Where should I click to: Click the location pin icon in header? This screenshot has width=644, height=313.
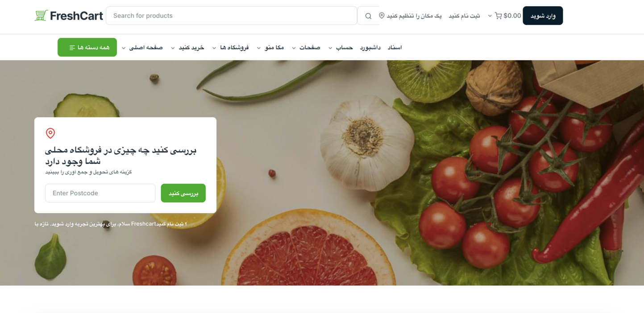pos(382,16)
